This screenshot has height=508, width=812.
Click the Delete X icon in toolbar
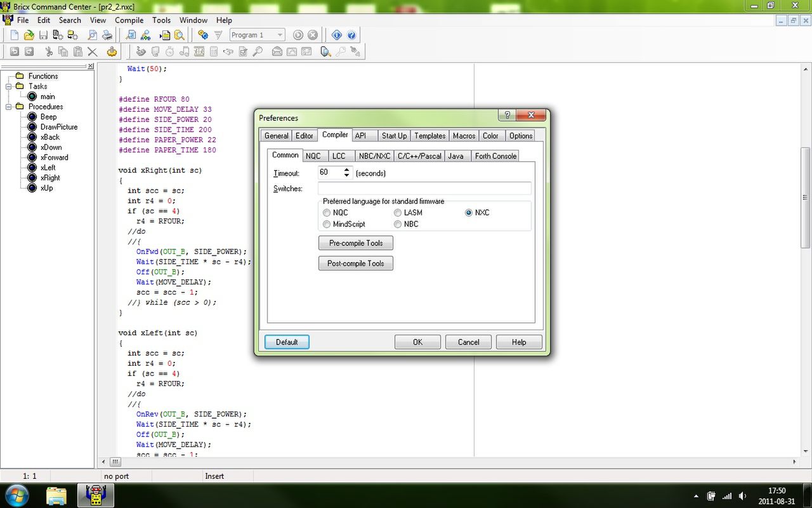pyautogui.click(x=93, y=52)
